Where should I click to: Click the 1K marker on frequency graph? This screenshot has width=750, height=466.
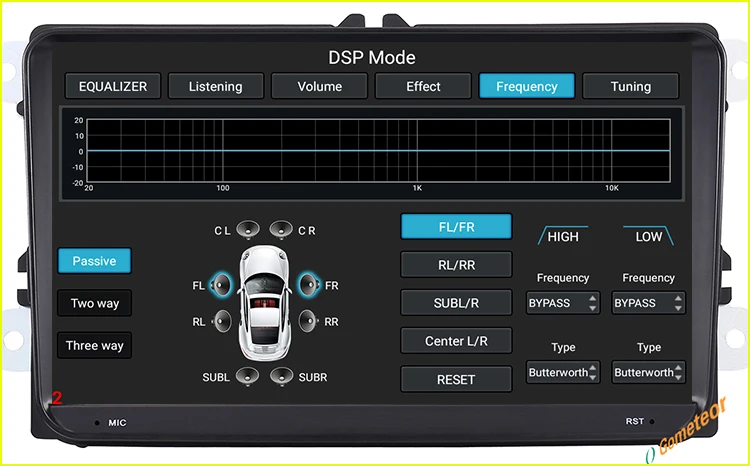[418, 189]
